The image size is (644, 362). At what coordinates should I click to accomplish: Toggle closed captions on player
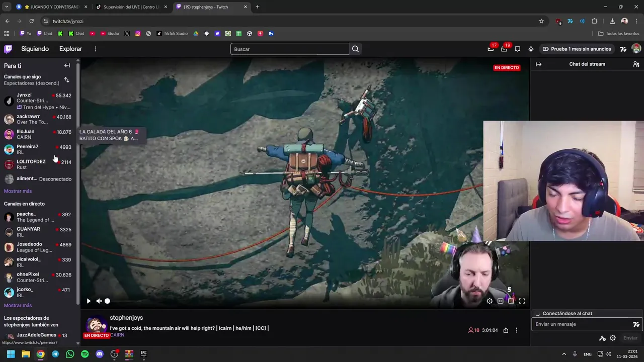[500, 301]
